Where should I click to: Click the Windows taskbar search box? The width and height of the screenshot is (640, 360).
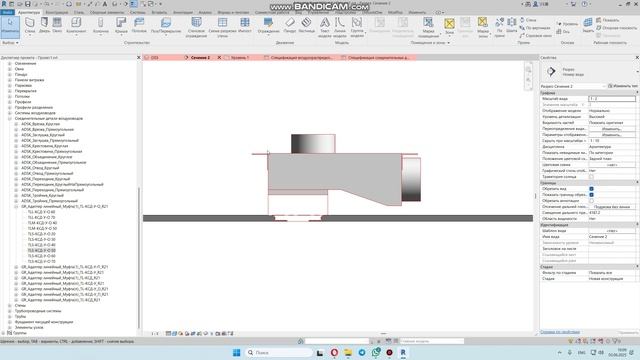pyautogui.click(x=279, y=352)
